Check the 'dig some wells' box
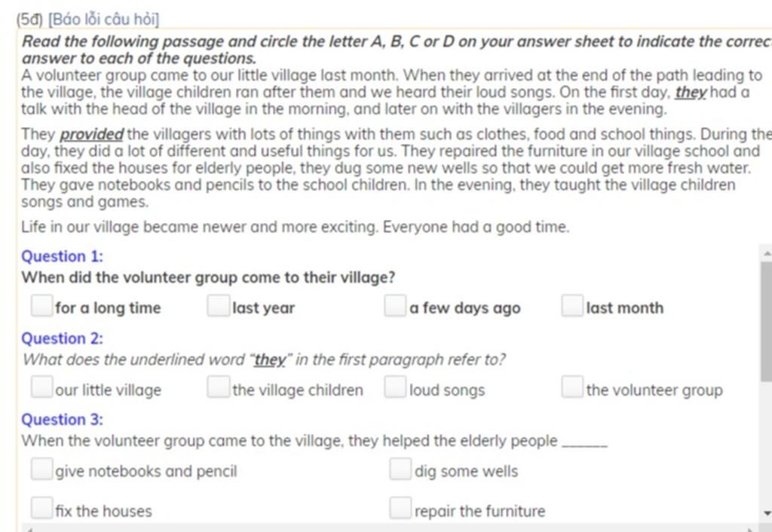Image resolution: width=772 pixels, height=532 pixels. [x=400, y=469]
